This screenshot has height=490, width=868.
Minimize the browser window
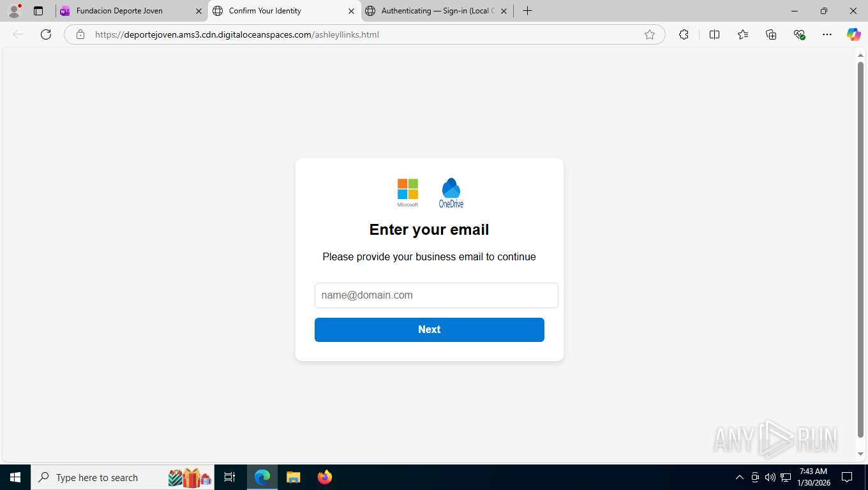[795, 11]
